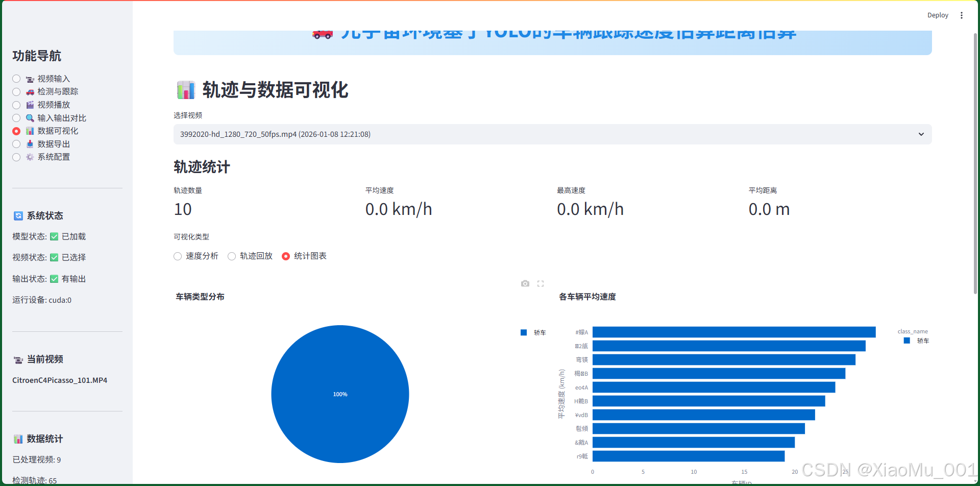Click the 输入输出对比 magnifier icon
Screen dimensions: 980x486
pyautogui.click(x=30, y=117)
